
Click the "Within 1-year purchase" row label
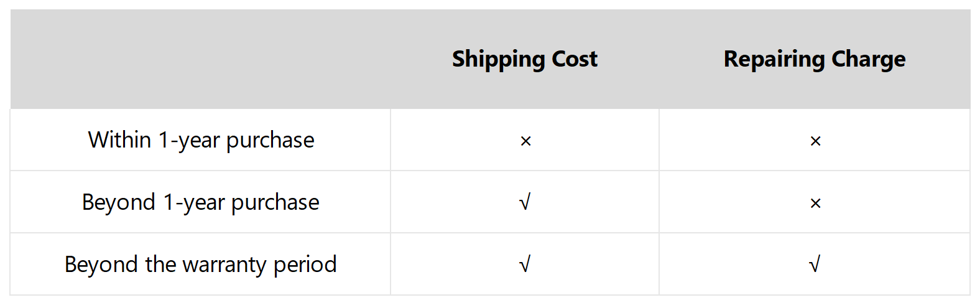pos(201,140)
